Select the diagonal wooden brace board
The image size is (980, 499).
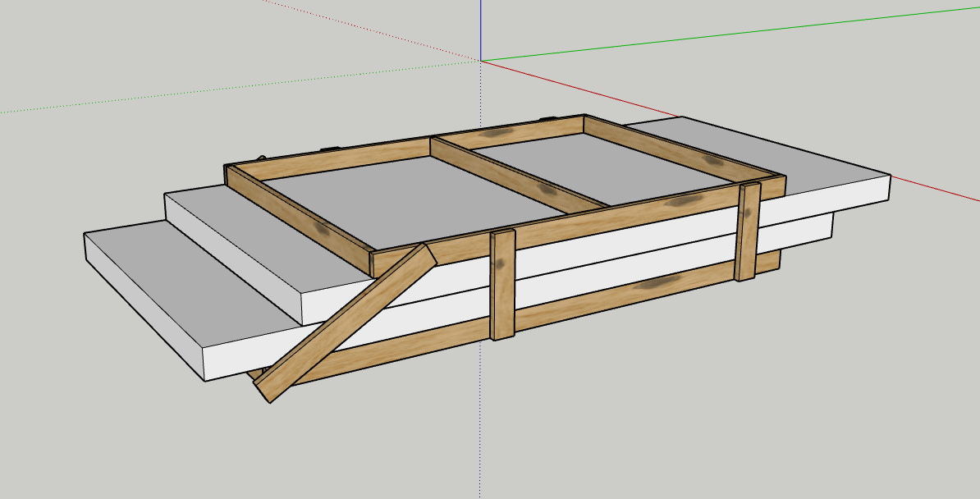(x=345, y=323)
